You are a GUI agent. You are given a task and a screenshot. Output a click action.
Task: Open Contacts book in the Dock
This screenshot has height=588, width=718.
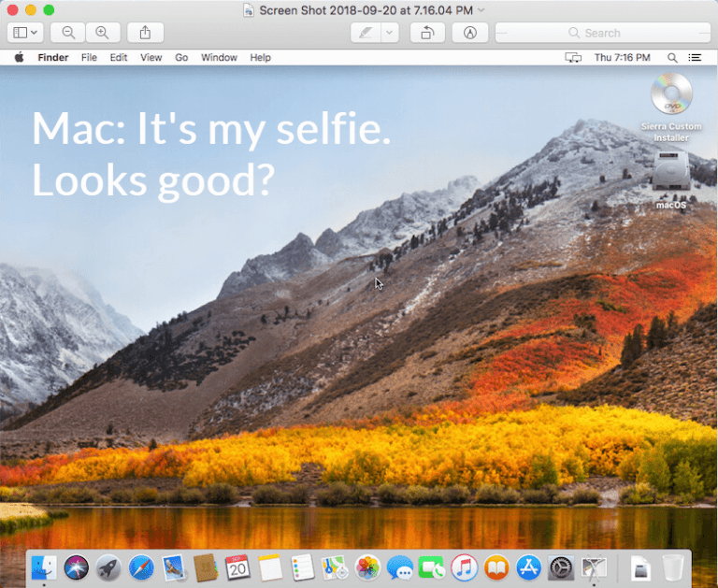click(206, 567)
